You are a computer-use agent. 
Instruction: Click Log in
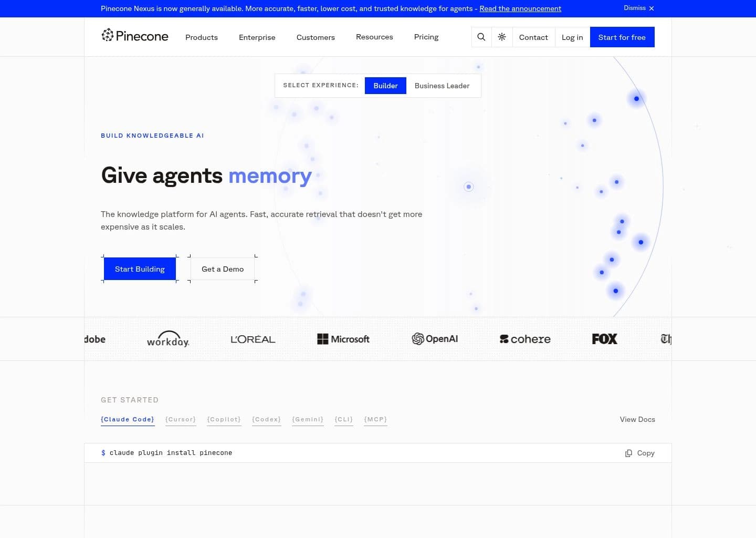tap(572, 37)
